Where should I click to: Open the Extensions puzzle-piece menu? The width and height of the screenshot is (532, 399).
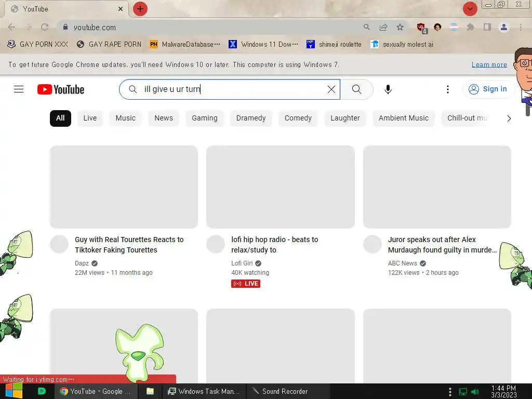point(470,27)
